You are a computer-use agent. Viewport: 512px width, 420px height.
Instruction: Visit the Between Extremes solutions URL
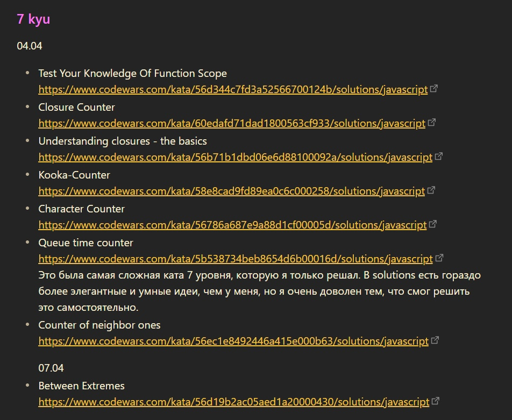234,402
